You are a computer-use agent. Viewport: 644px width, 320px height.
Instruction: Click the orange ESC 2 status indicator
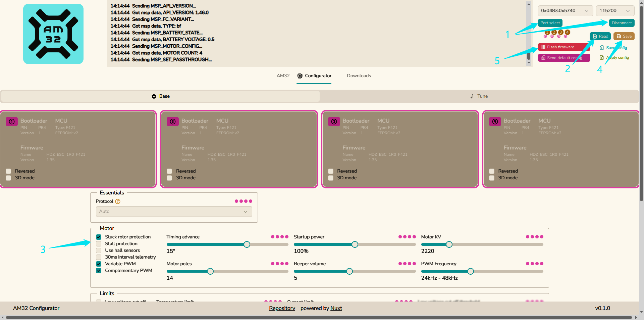coord(554,32)
